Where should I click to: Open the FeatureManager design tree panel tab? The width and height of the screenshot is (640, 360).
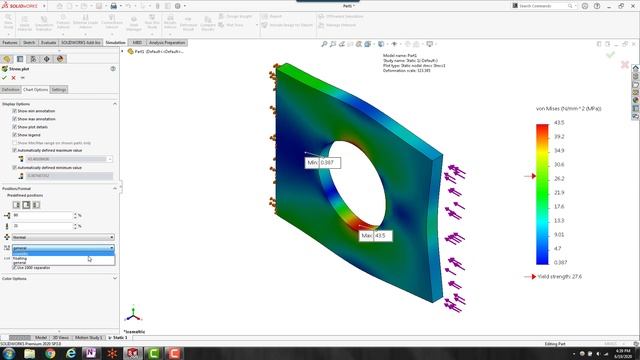click(x=7, y=59)
